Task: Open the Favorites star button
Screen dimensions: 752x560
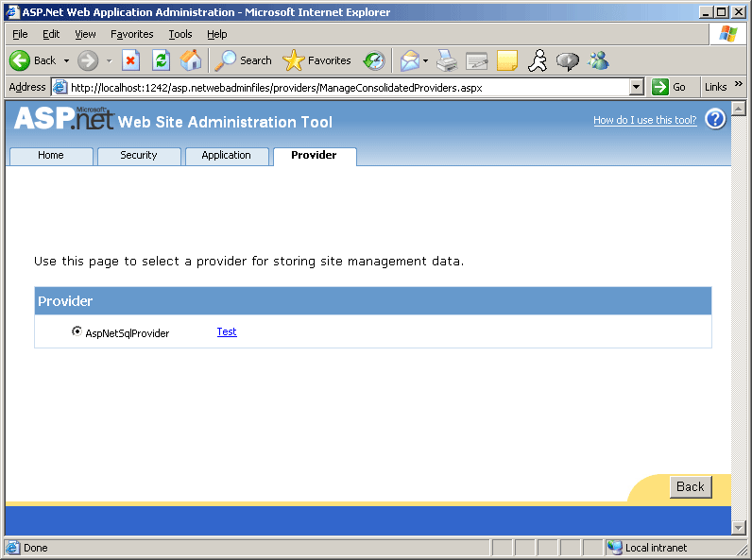Action: tap(317, 60)
